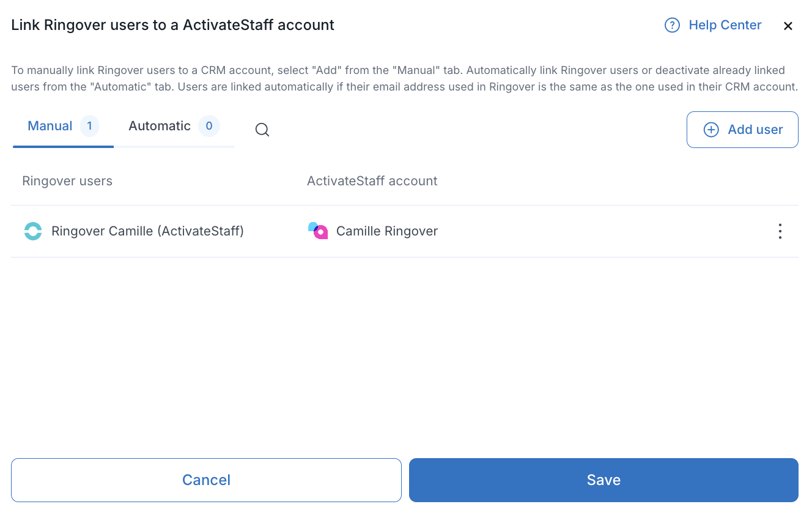This screenshot has height=515, width=812.
Task: Save the linked users
Action: click(603, 480)
